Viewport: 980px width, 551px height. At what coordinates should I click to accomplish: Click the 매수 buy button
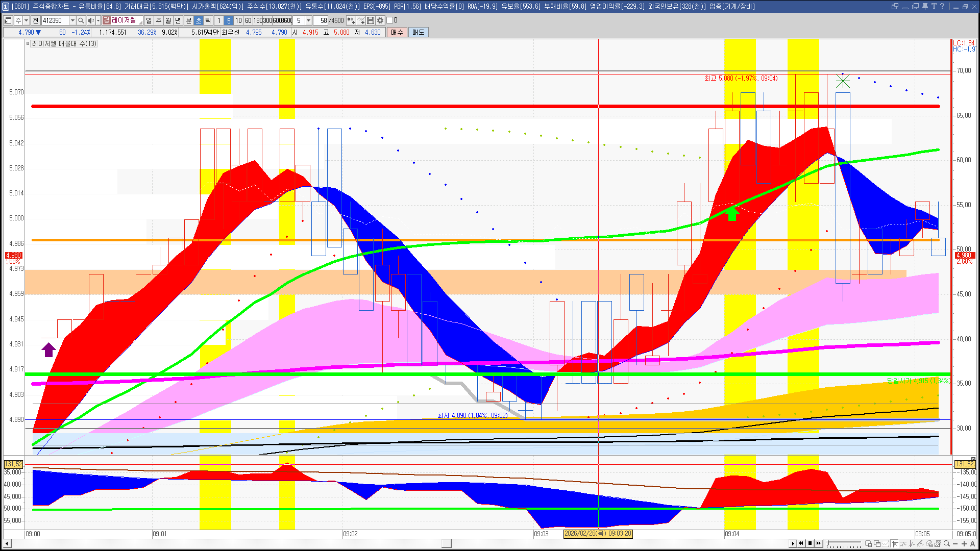pos(397,32)
